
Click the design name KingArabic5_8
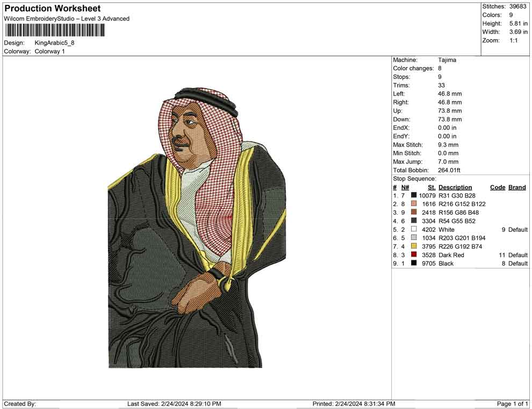click(x=54, y=43)
